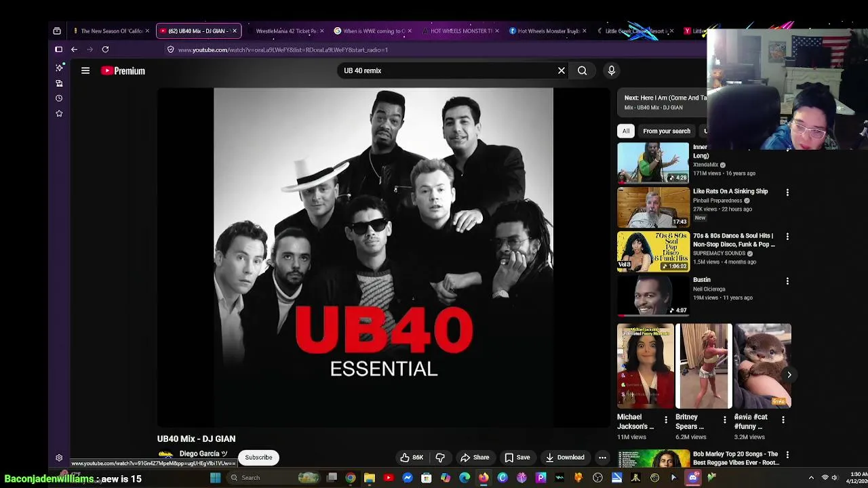Show hidden system tray icons chevron
The image size is (868, 488).
pyautogui.click(x=811, y=478)
